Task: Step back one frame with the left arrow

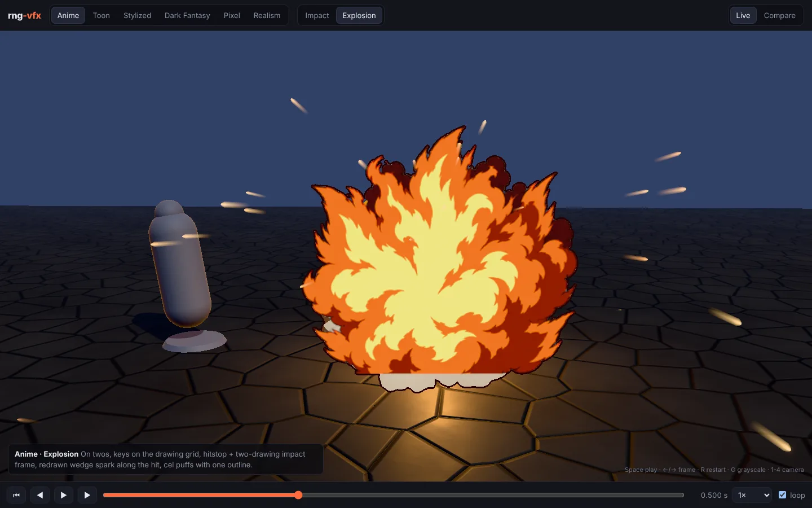Action: [40, 495]
